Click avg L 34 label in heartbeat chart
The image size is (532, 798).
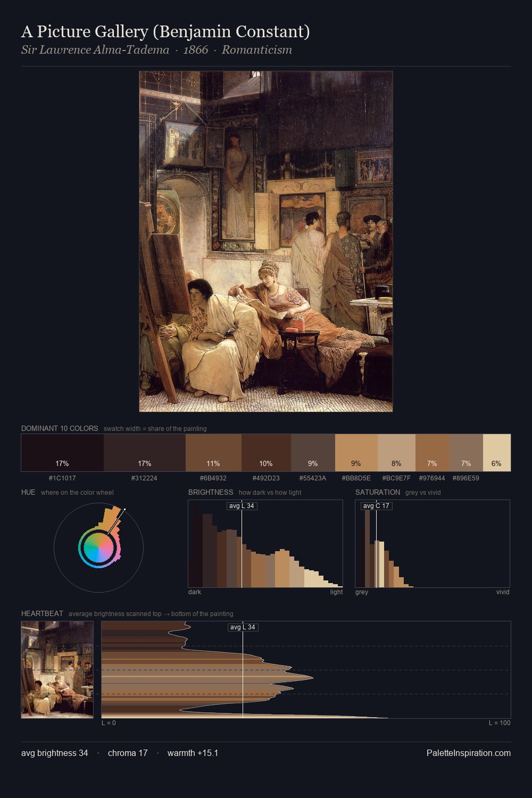(x=243, y=627)
